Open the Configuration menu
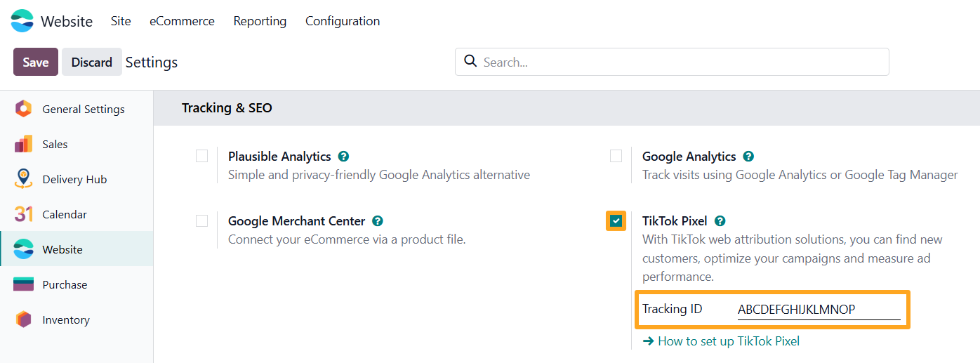 (x=343, y=21)
